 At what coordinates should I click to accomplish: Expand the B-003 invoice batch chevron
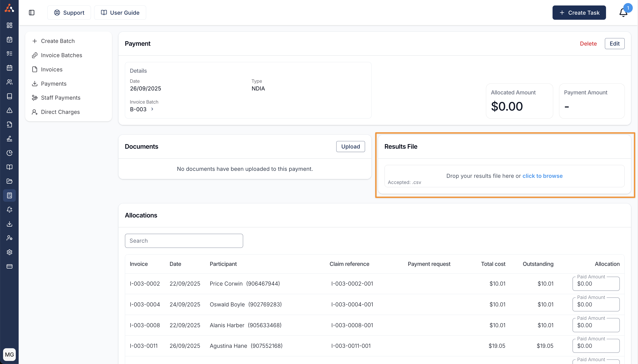pos(152,109)
